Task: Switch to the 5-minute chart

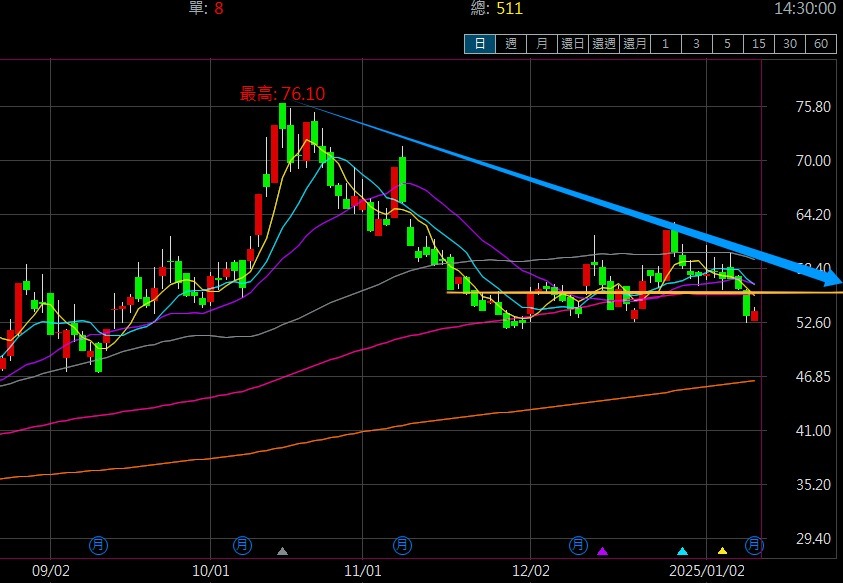Action: click(728, 43)
